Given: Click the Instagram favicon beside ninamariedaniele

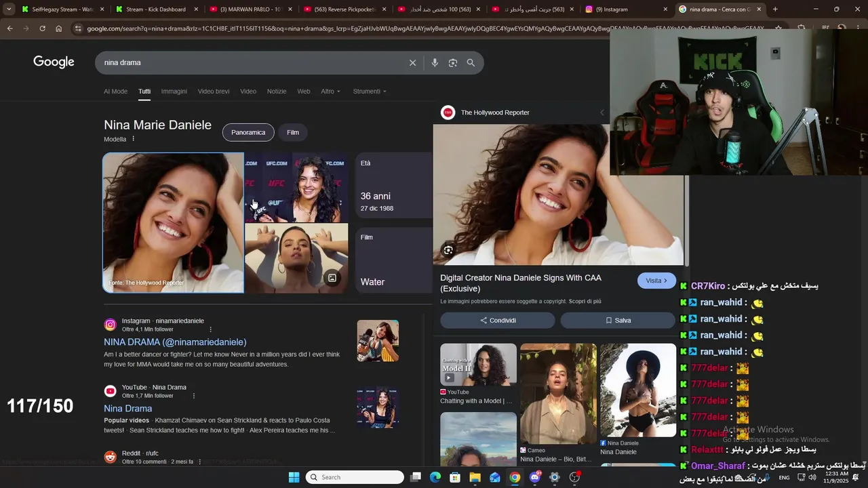Looking at the screenshot, I should (x=110, y=325).
